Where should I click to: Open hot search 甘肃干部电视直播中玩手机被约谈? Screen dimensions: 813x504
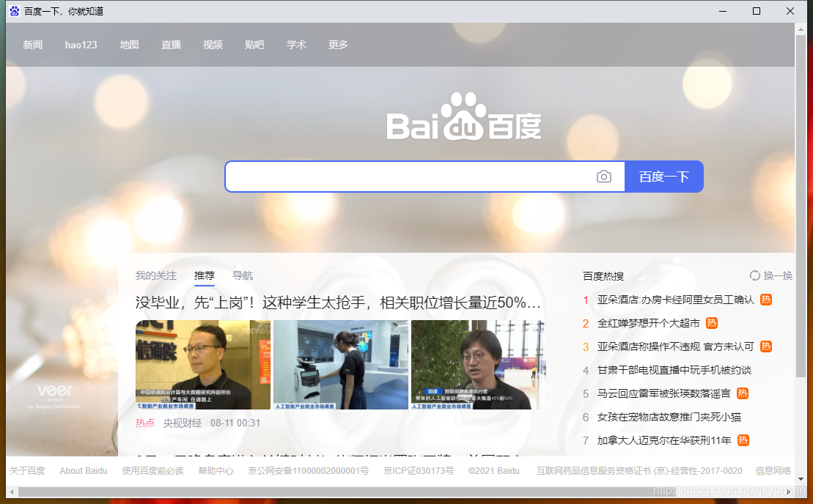(x=674, y=370)
